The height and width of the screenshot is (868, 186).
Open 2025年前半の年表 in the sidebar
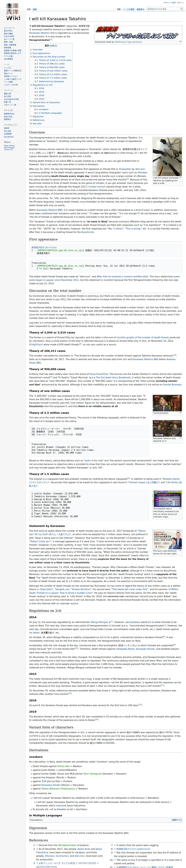11,99
